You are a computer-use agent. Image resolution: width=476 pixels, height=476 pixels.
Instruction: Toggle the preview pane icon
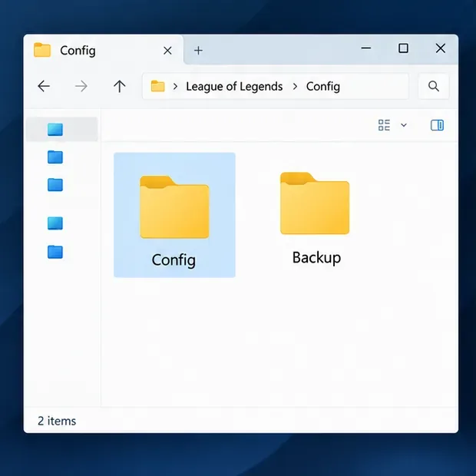[x=437, y=125]
